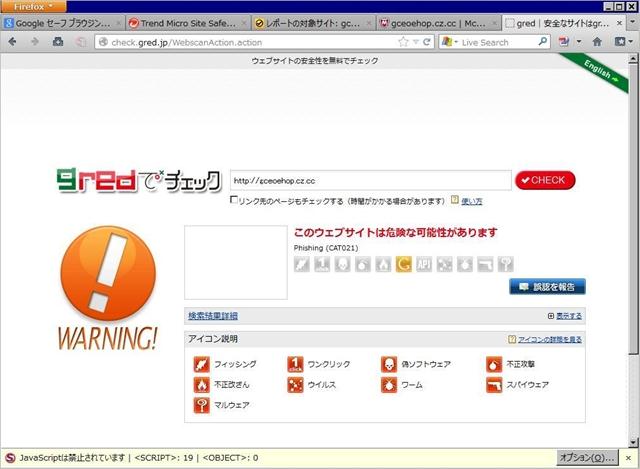Open the 使い方 help link
The width and height of the screenshot is (640, 469).
click(471, 201)
